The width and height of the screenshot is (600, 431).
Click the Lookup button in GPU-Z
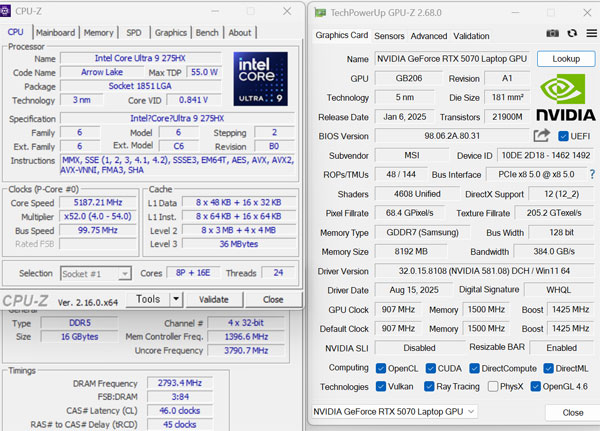tap(566, 59)
